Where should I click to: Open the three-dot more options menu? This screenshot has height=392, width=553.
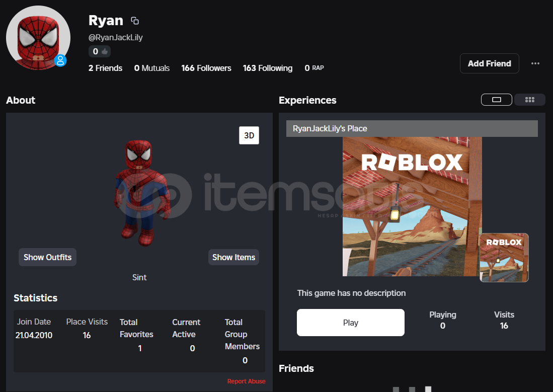click(535, 63)
